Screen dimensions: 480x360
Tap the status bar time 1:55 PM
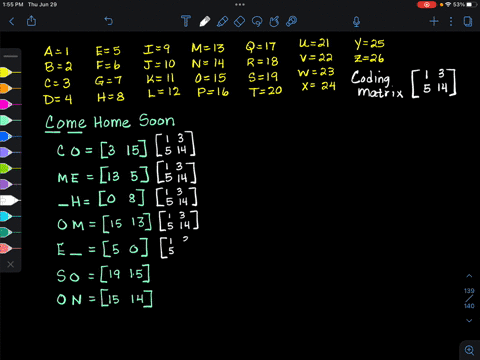tap(12, 4)
